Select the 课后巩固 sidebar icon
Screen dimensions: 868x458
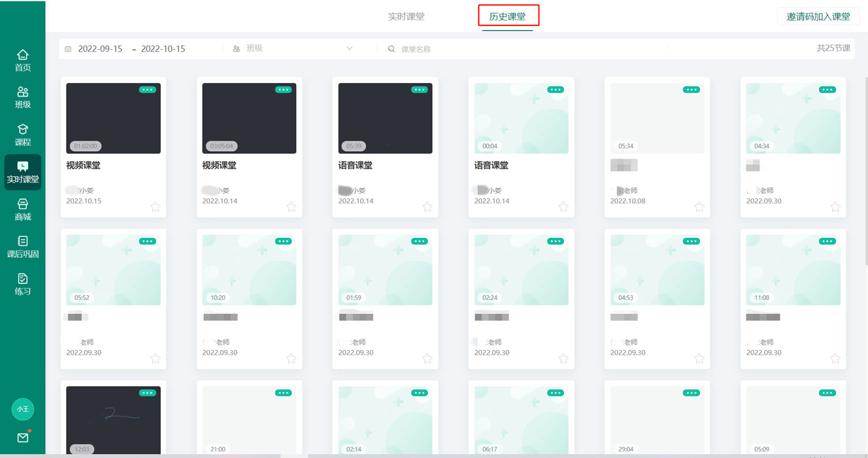point(23,247)
